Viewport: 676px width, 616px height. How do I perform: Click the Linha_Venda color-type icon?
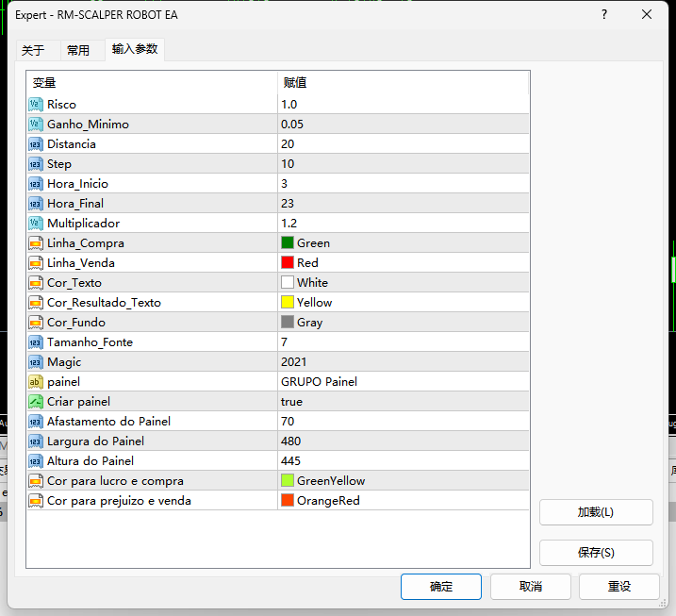[36, 263]
